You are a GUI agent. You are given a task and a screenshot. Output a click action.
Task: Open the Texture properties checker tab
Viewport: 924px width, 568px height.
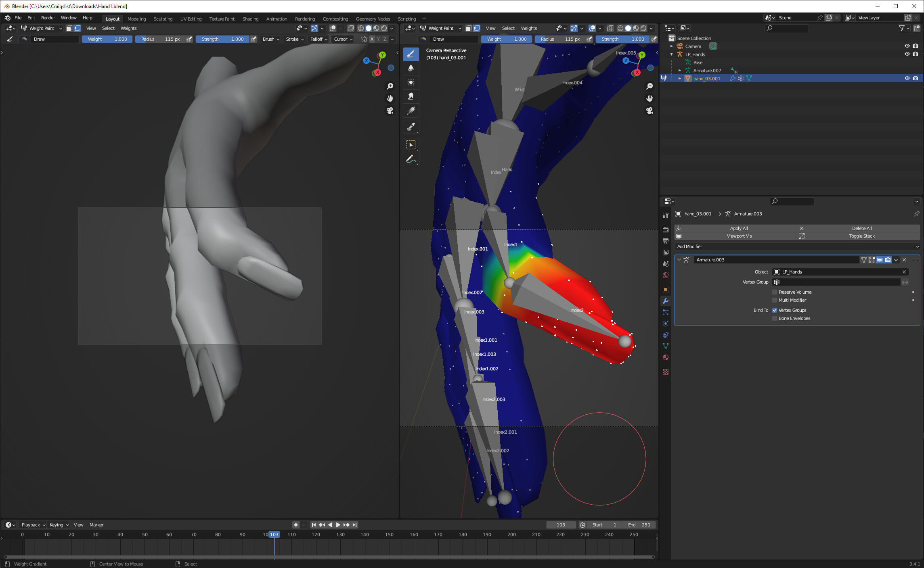click(666, 372)
